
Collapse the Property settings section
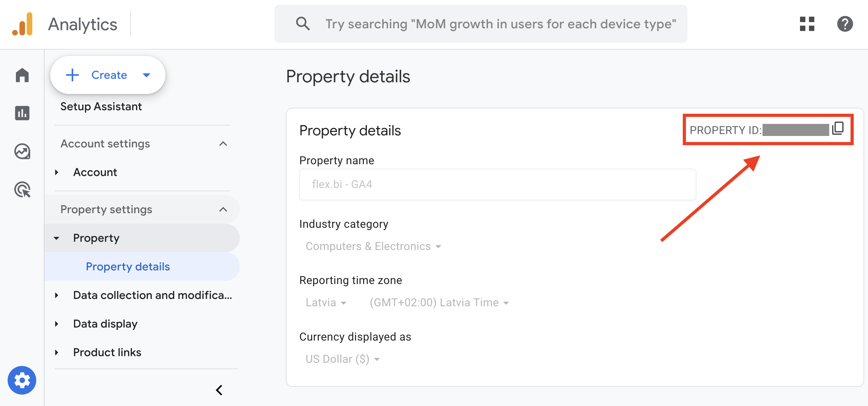[x=223, y=210]
